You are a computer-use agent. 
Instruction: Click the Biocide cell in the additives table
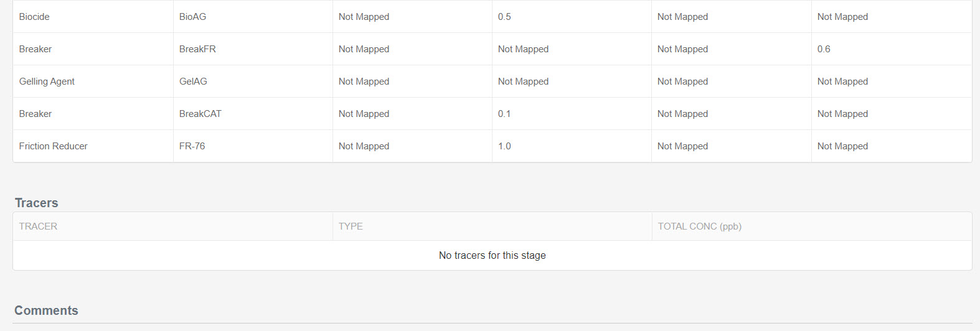(34, 17)
